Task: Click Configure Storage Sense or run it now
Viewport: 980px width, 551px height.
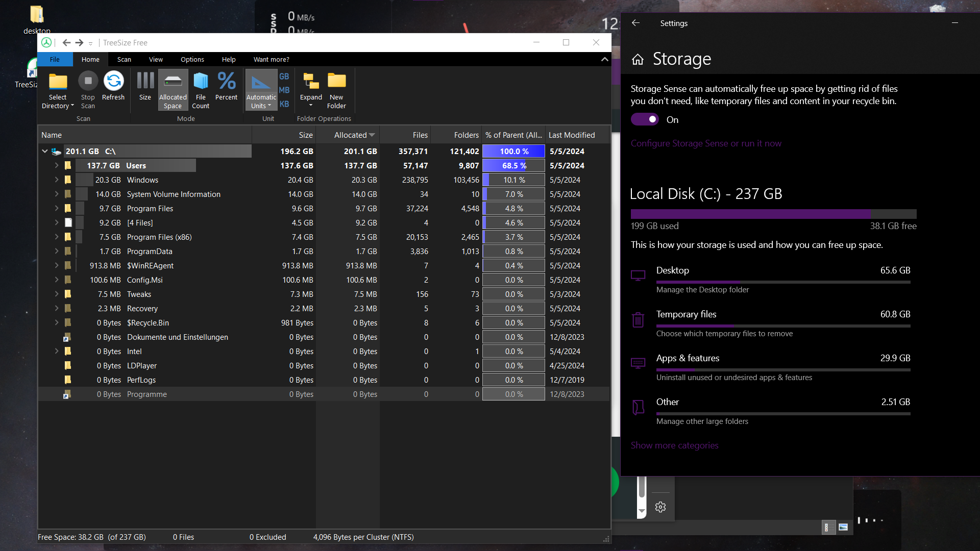Action: [706, 143]
